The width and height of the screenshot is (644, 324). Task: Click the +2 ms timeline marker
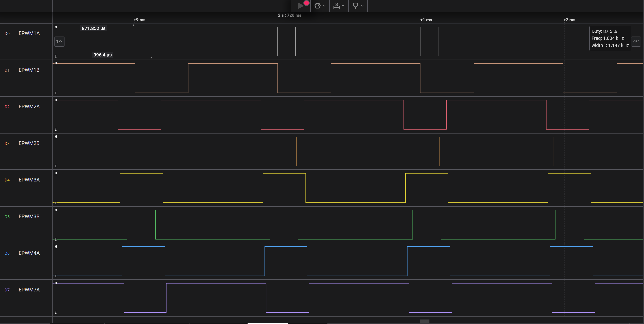pyautogui.click(x=569, y=20)
